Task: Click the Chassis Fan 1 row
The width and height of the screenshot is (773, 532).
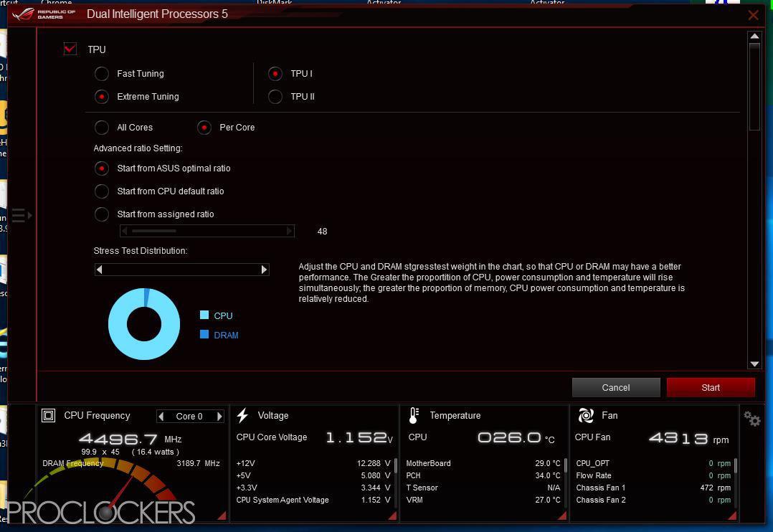Action: pos(653,488)
